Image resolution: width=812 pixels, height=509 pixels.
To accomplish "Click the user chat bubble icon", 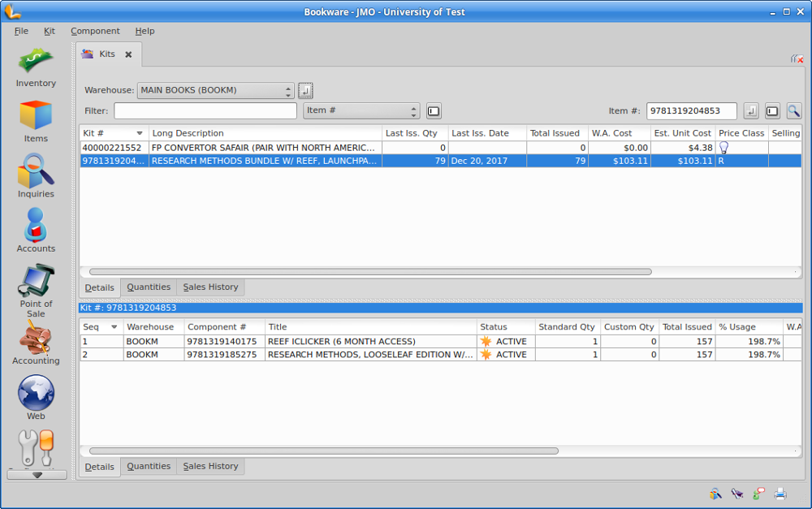I will 758,493.
